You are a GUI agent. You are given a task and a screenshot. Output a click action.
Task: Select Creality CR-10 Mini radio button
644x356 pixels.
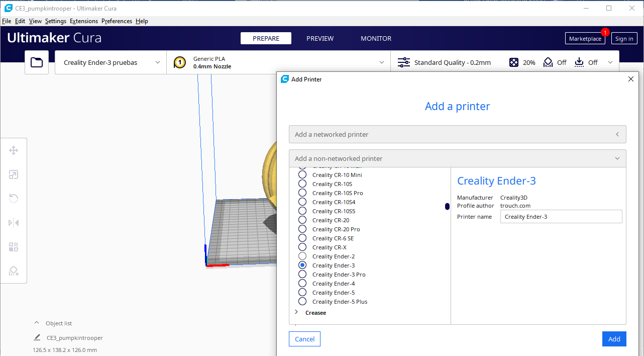point(302,175)
